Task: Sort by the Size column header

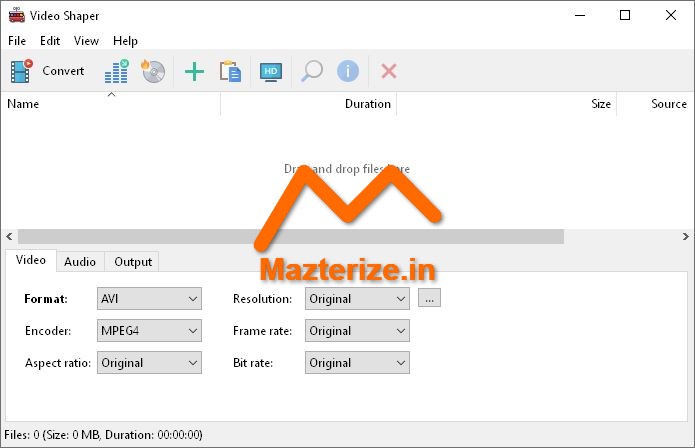Action: click(x=507, y=104)
